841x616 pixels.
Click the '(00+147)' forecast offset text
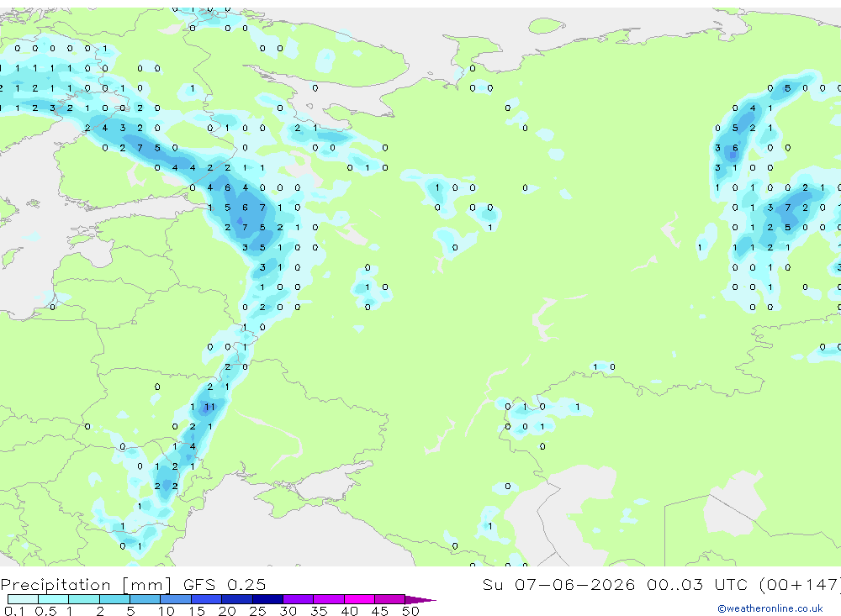point(799,584)
